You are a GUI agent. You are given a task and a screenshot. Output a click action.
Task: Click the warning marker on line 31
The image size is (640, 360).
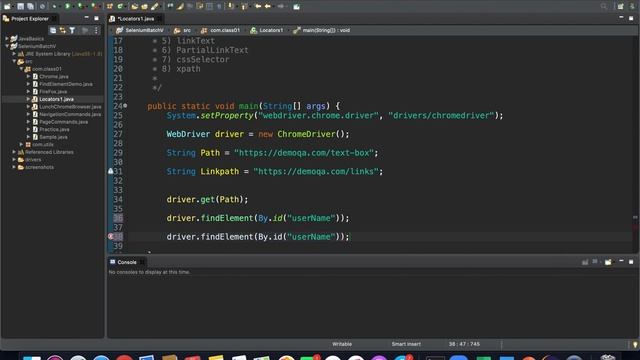click(x=111, y=171)
